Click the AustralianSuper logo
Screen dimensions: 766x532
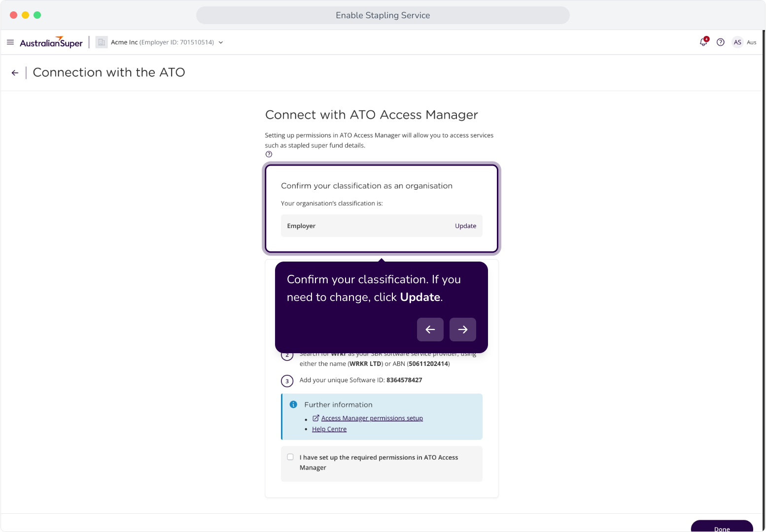tap(51, 42)
